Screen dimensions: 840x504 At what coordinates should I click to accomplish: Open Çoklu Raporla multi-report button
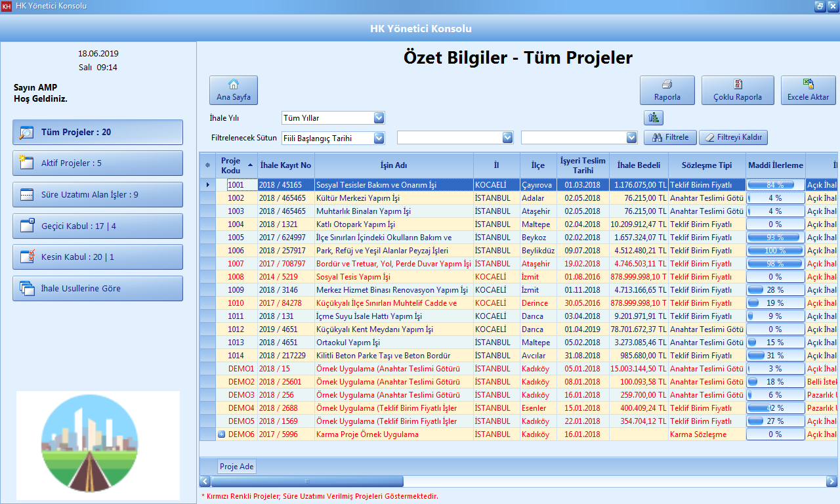click(x=737, y=90)
